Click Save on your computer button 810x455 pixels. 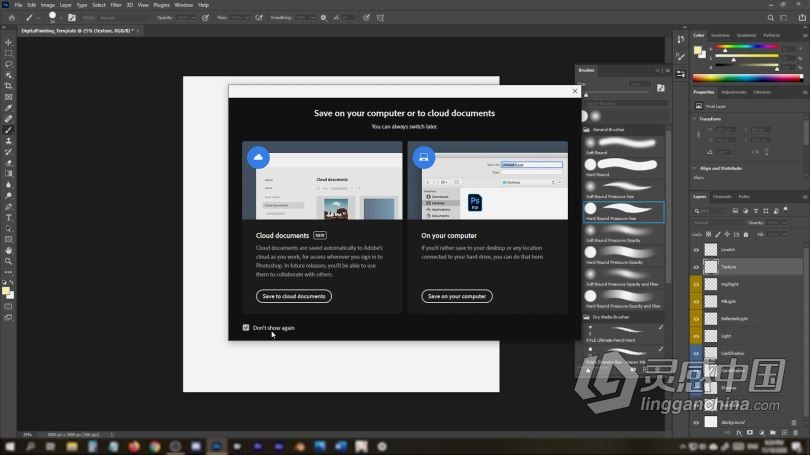point(457,296)
